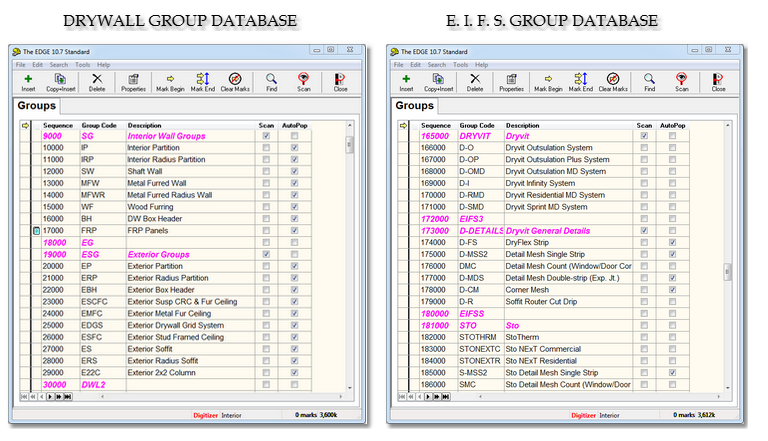The height and width of the screenshot is (441, 768).
Task: Click Sequence column header in Drywall window
Action: 58,125
